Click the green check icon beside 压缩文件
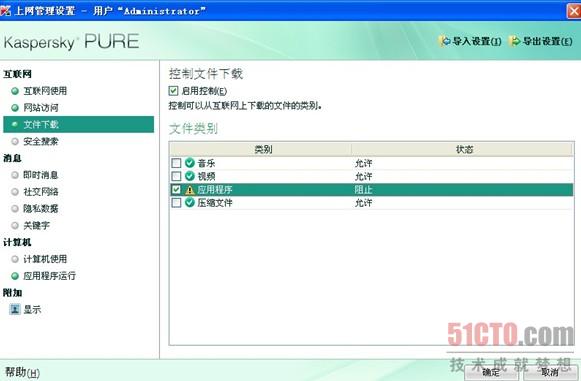Image resolution: width=581 pixels, height=381 pixels. [190, 203]
